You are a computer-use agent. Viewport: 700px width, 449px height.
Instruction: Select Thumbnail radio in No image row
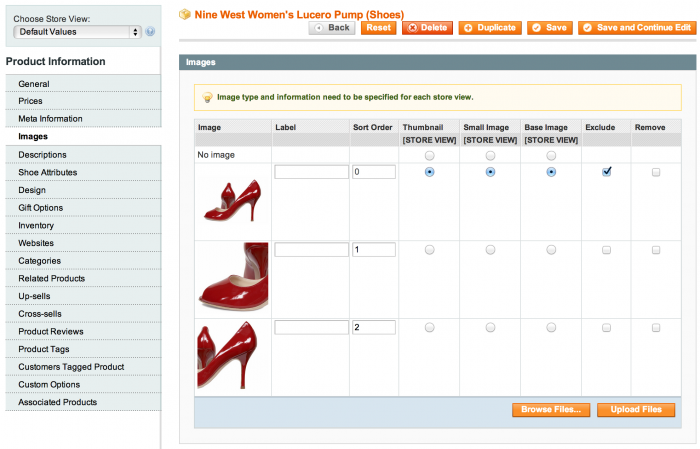click(429, 156)
